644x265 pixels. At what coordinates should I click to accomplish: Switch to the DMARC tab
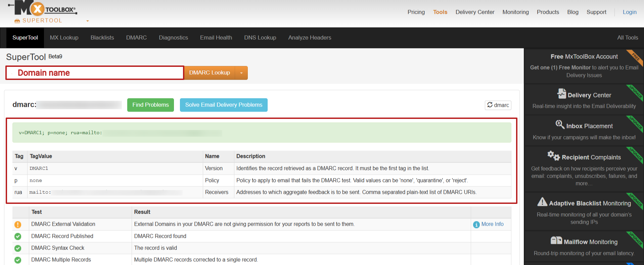(x=136, y=38)
